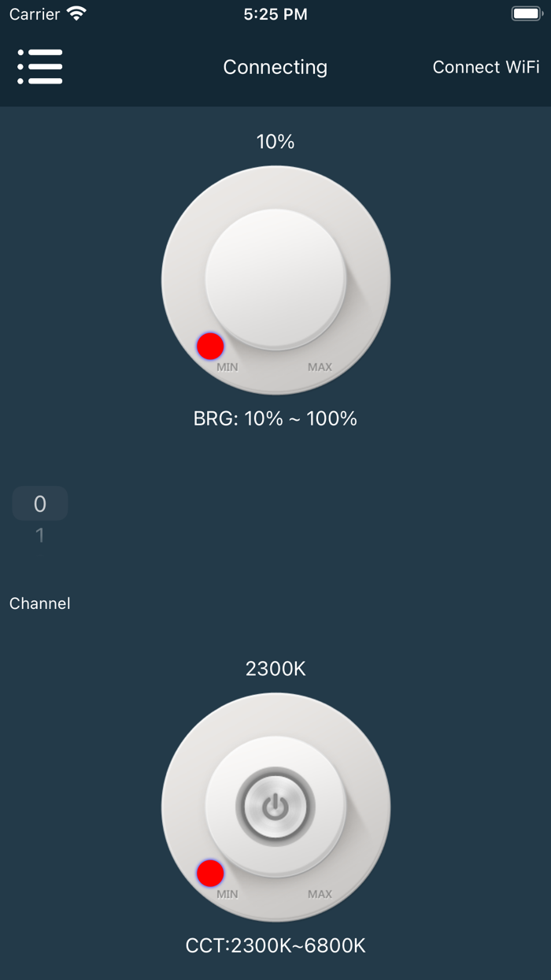Click the MAX label on brightness dial
Image resolution: width=551 pixels, height=980 pixels.
click(x=320, y=367)
